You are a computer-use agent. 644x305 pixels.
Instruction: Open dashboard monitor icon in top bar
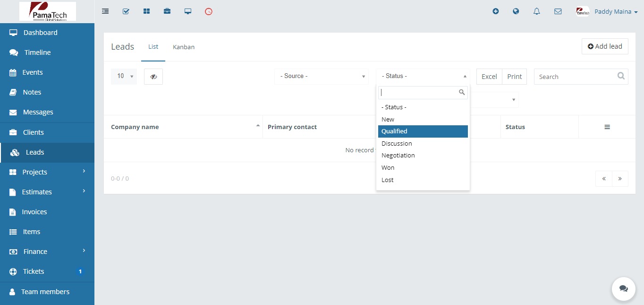coord(188,11)
